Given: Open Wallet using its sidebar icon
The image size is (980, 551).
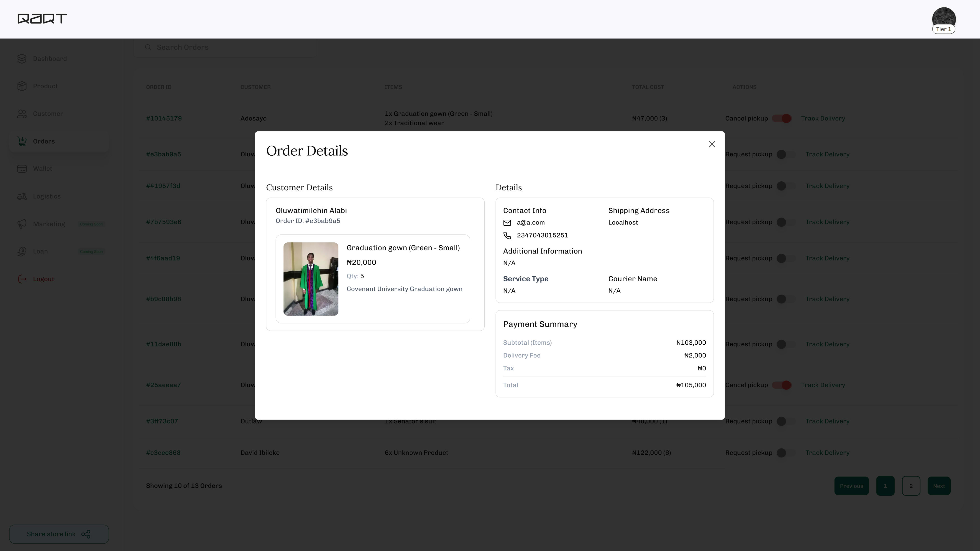Looking at the screenshot, I should click(22, 168).
